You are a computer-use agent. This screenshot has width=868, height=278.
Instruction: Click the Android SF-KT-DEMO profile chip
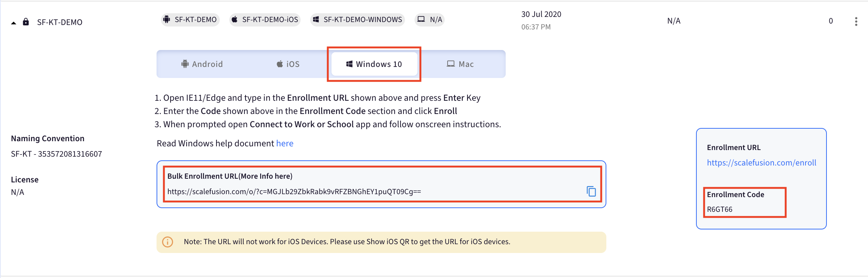coord(190,19)
